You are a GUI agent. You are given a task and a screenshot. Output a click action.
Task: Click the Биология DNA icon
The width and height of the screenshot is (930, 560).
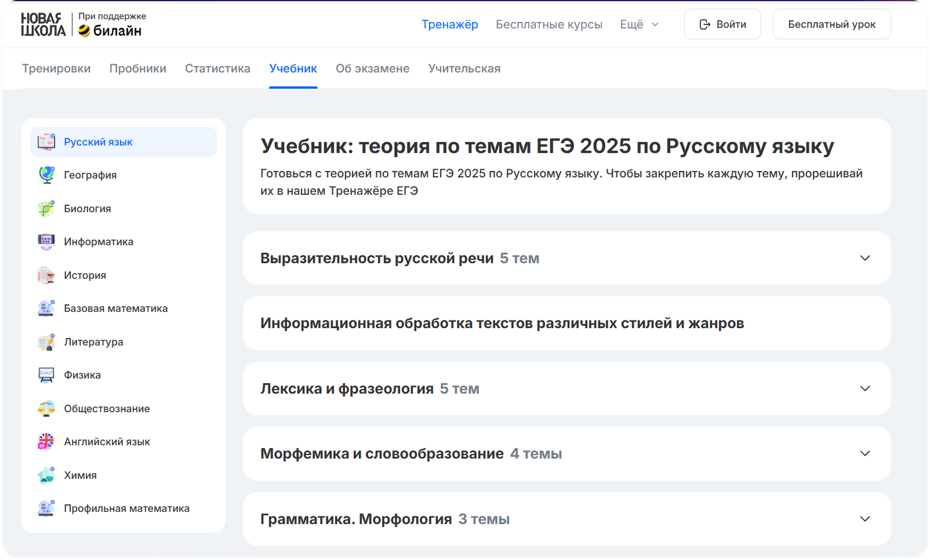pos(46,209)
